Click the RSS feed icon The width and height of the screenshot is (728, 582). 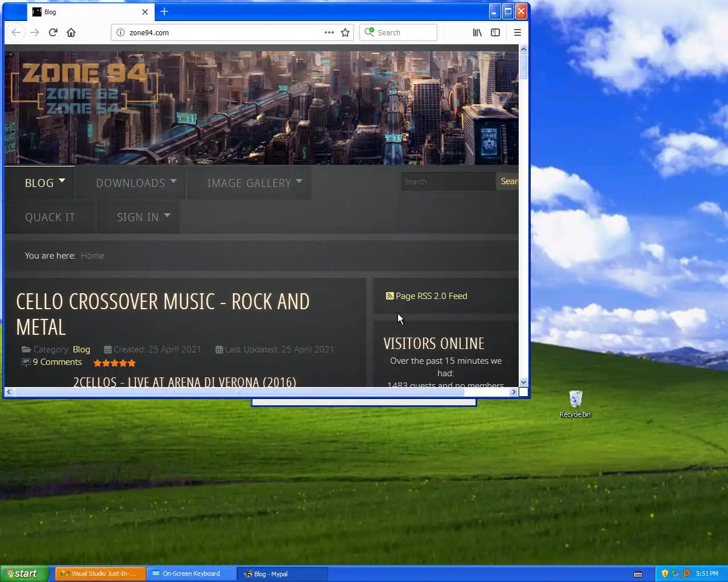[390, 296]
